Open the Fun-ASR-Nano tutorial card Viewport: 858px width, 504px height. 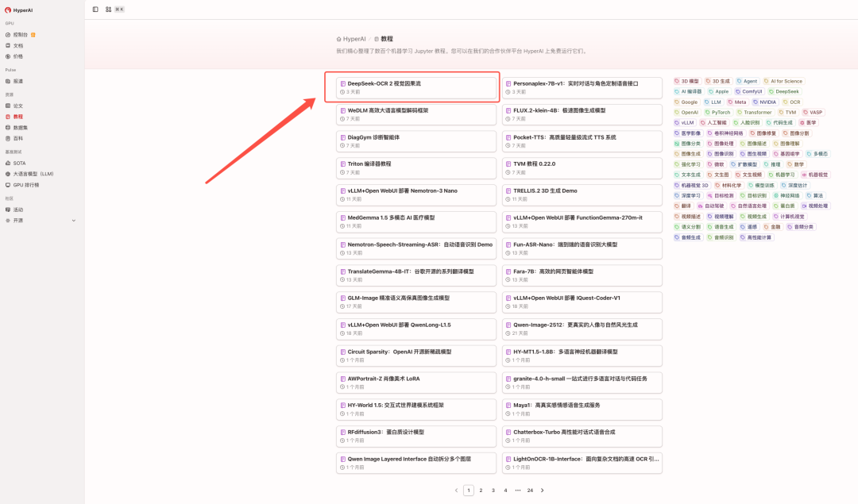tap(582, 248)
